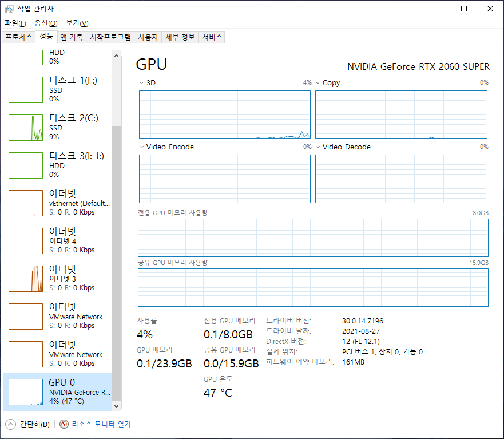This screenshot has width=504, height=439.
Task: Click the 전용 GPU 메모리 사용량 graph
Action: pyautogui.click(x=313, y=238)
